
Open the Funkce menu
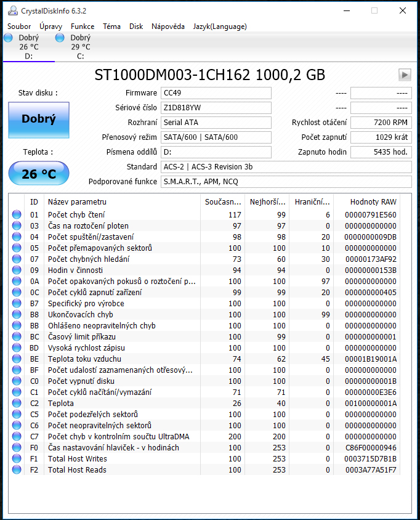[x=83, y=26]
